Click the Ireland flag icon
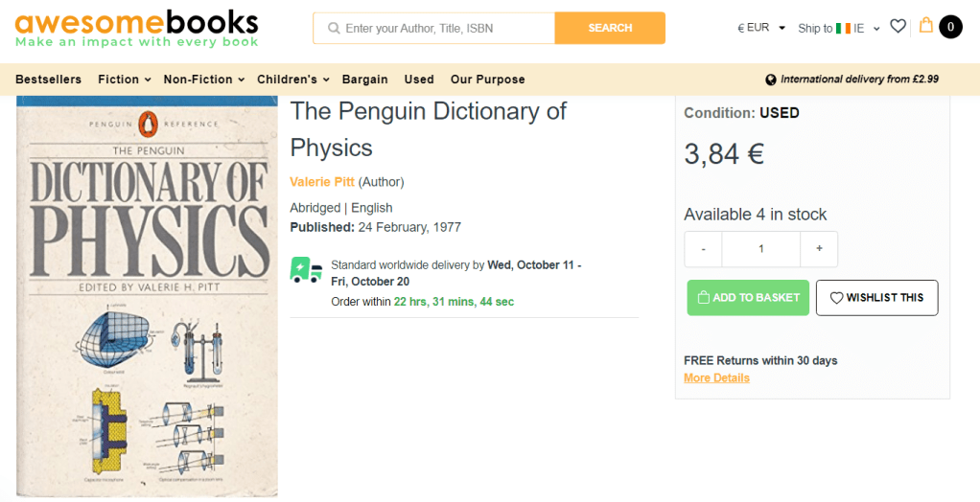The width and height of the screenshot is (980, 502). pos(844,29)
